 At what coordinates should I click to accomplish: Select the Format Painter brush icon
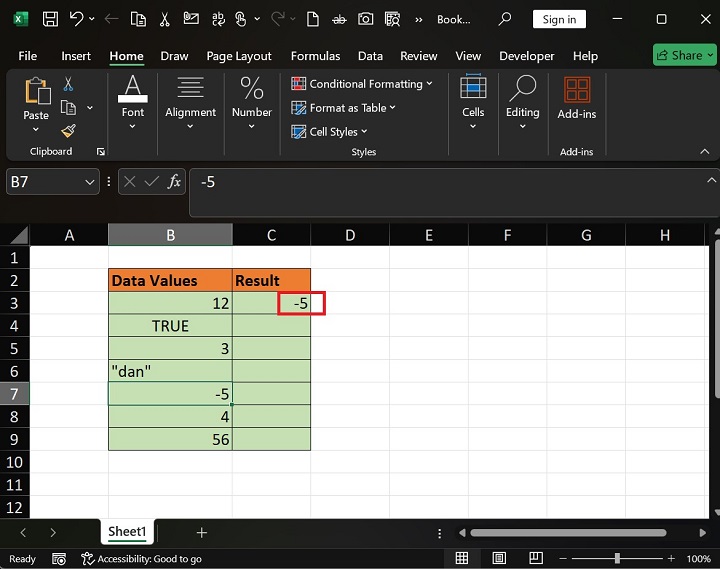click(x=68, y=130)
